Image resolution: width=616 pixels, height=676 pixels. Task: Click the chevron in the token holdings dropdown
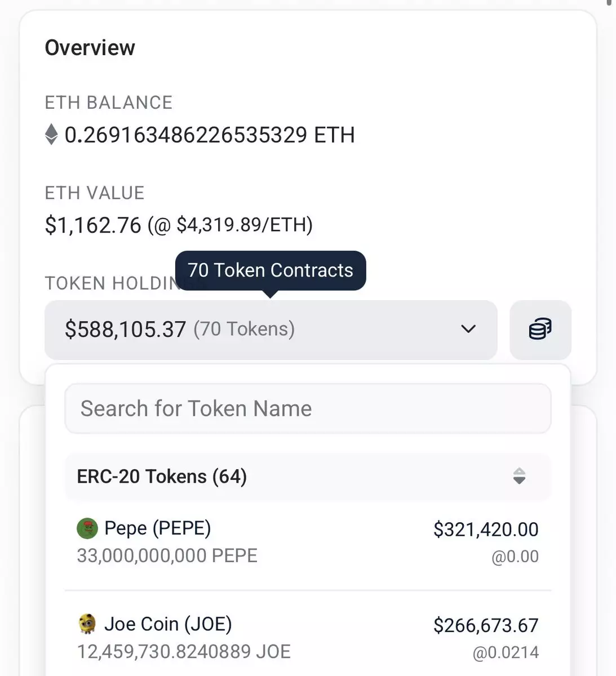(x=468, y=329)
